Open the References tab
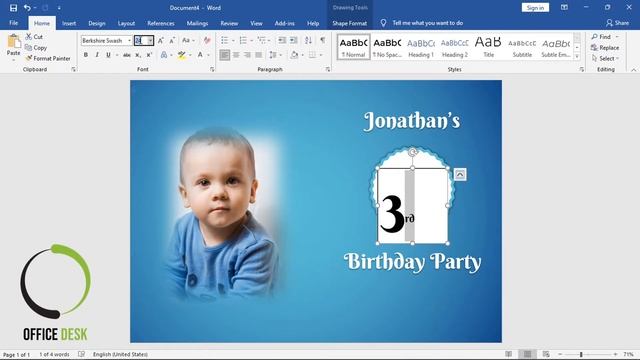This screenshot has width=640, height=360. 161,23
